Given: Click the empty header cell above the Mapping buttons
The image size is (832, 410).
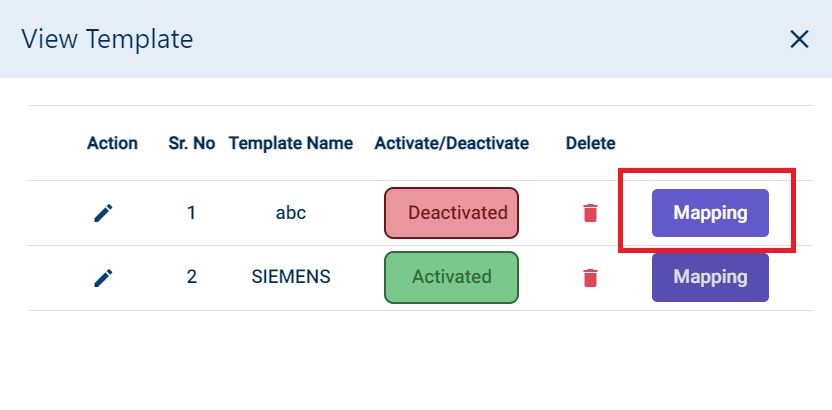Looking at the screenshot, I should click(710, 143).
